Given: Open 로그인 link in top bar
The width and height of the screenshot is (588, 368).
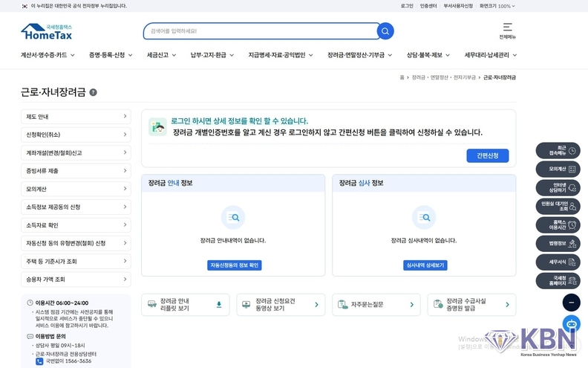Looking at the screenshot, I should point(407,6).
